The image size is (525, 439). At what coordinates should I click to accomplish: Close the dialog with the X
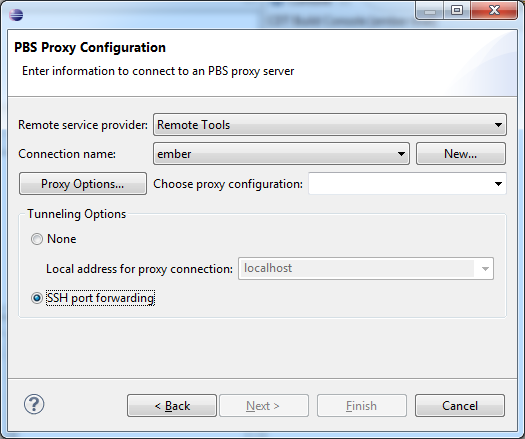(494, 10)
